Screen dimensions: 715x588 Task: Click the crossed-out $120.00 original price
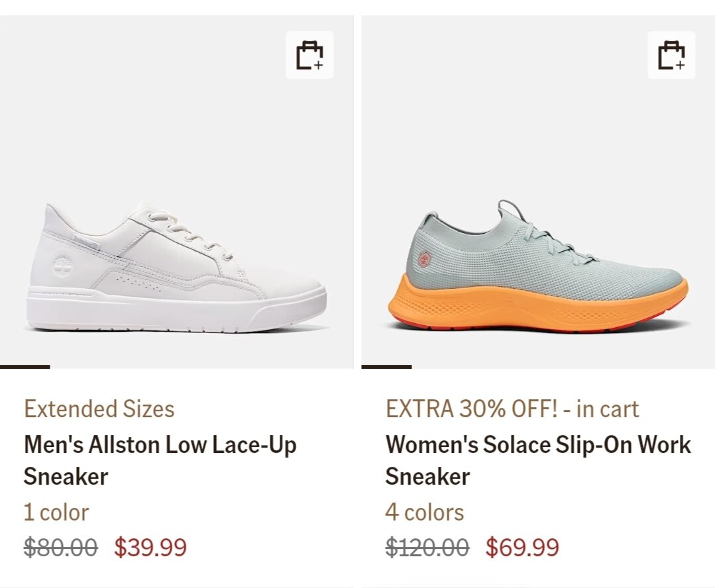coord(427,548)
